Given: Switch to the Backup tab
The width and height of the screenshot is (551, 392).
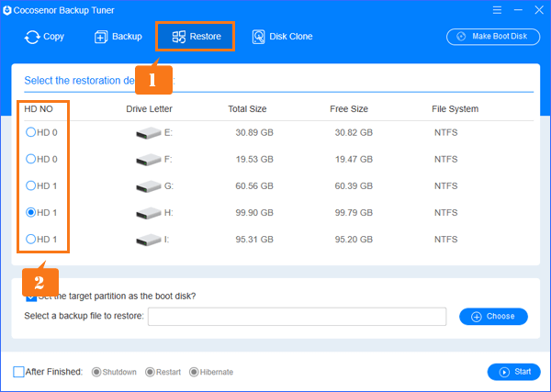Looking at the screenshot, I should coord(118,37).
